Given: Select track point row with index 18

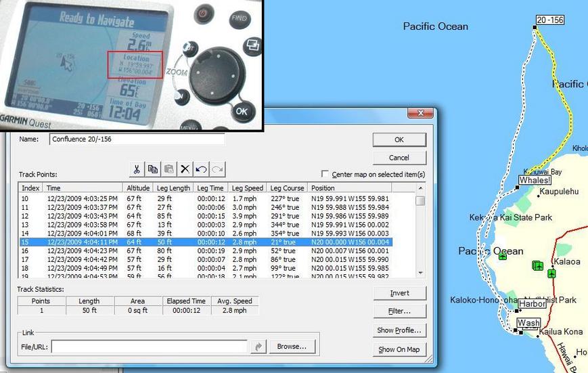Looking at the screenshot, I should [x=206, y=268].
